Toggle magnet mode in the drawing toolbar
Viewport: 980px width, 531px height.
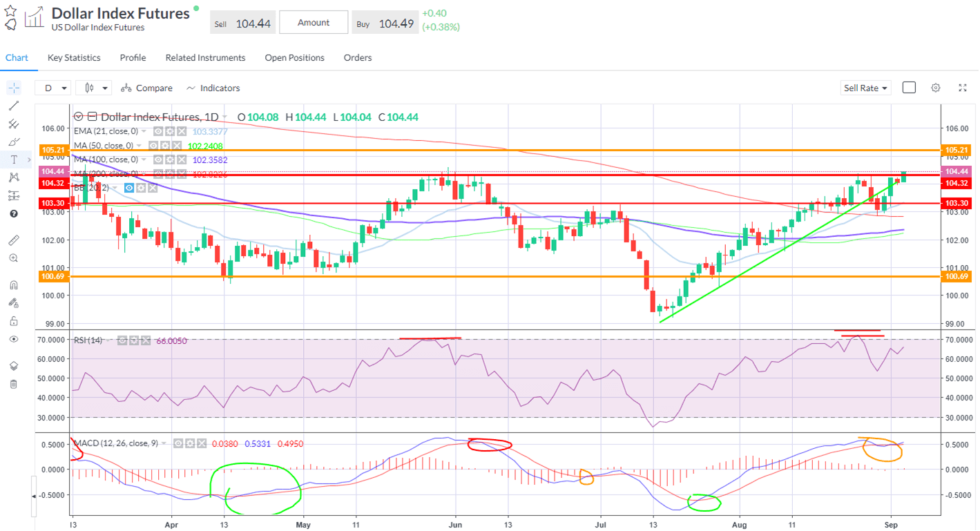pos(14,284)
